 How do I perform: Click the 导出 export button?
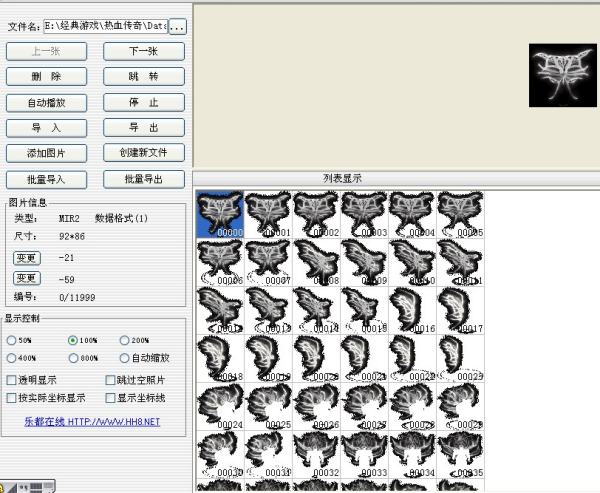click(144, 127)
